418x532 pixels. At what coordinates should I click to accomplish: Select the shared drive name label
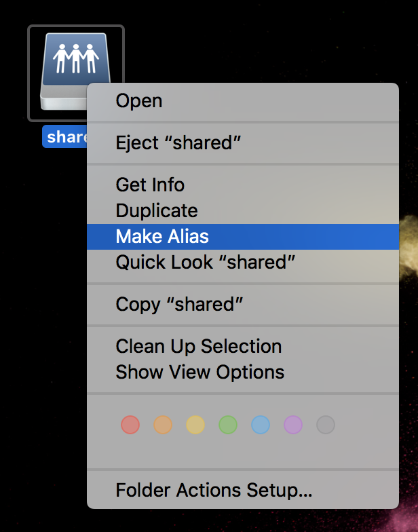pos(66,137)
